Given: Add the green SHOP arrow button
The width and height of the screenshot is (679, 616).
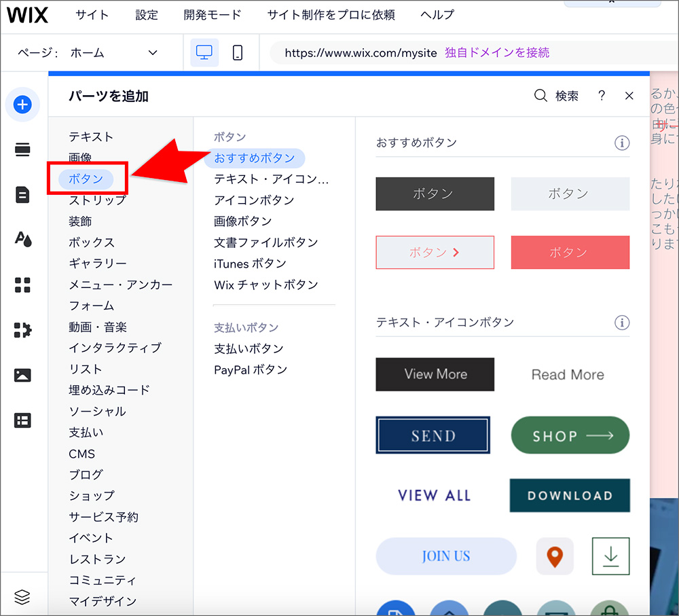Looking at the screenshot, I should (570, 435).
